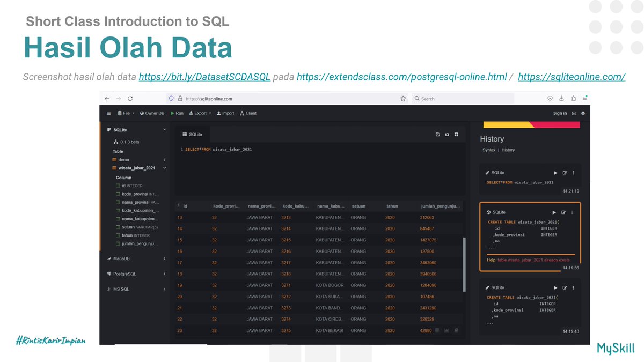Open settings with the gear icon
Screen dimensions: 644x362
click(583, 113)
